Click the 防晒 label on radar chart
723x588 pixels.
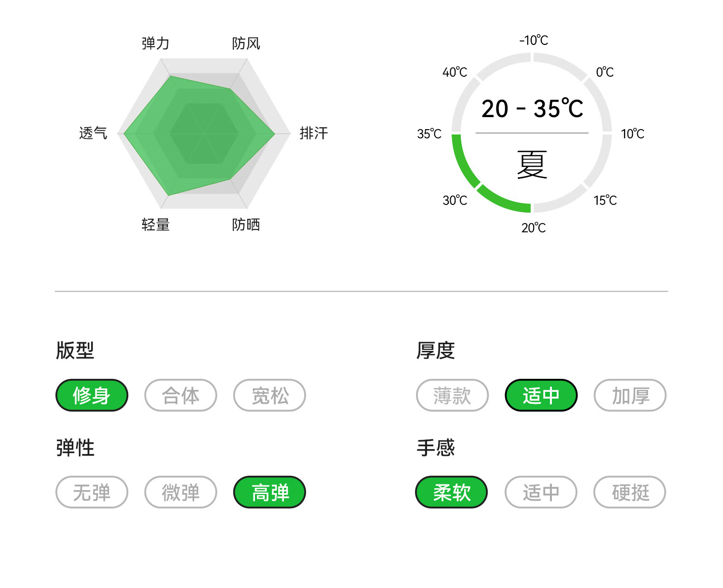[x=246, y=225]
